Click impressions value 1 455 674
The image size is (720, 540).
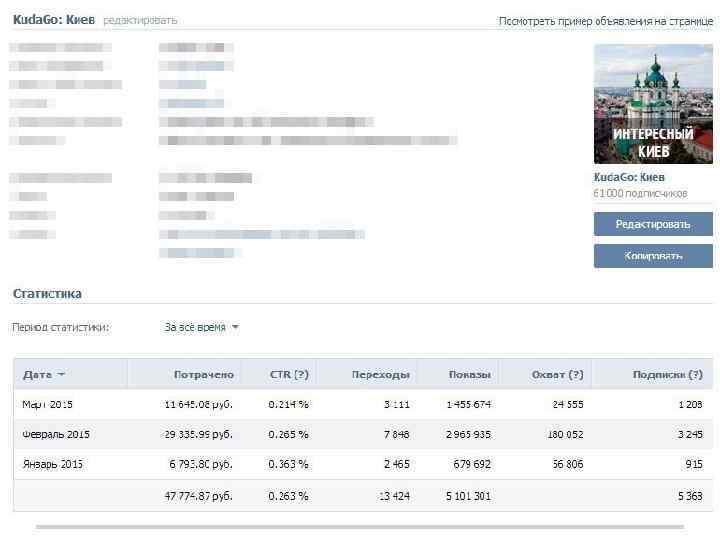tap(469, 405)
